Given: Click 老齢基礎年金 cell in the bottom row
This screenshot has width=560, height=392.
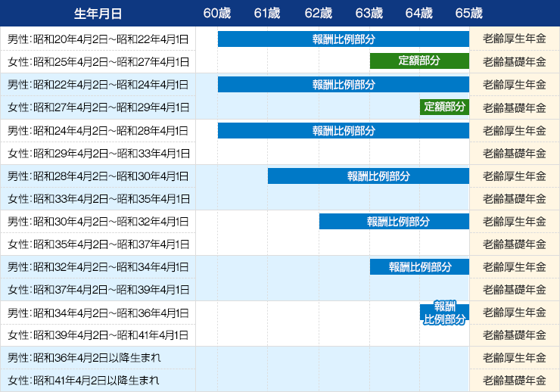Looking at the screenshot, I should 514,380.
